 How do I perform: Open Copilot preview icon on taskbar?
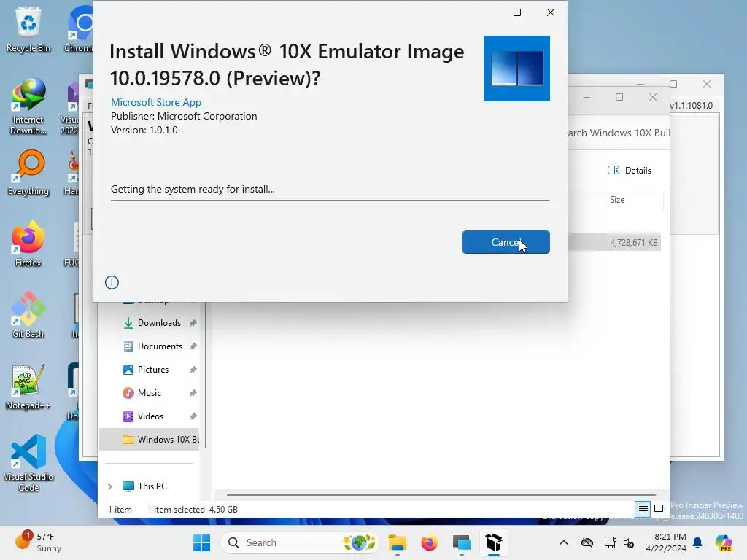pyautogui.click(x=724, y=542)
